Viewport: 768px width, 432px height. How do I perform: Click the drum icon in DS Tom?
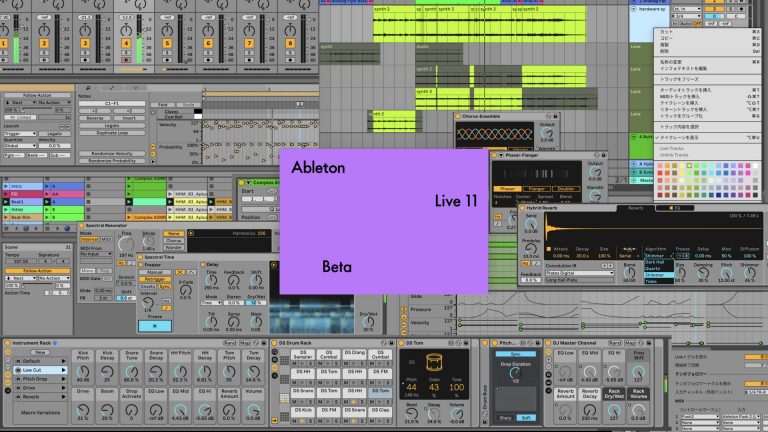point(434,362)
